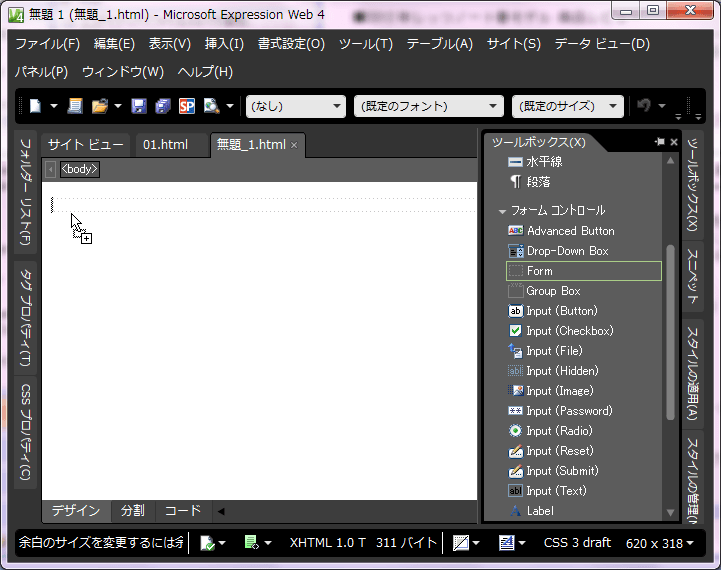Image resolution: width=721 pixels, height=570 pixels.
Task: Select Input (Radio) in the toolbox
Action: tap(584, 431)
